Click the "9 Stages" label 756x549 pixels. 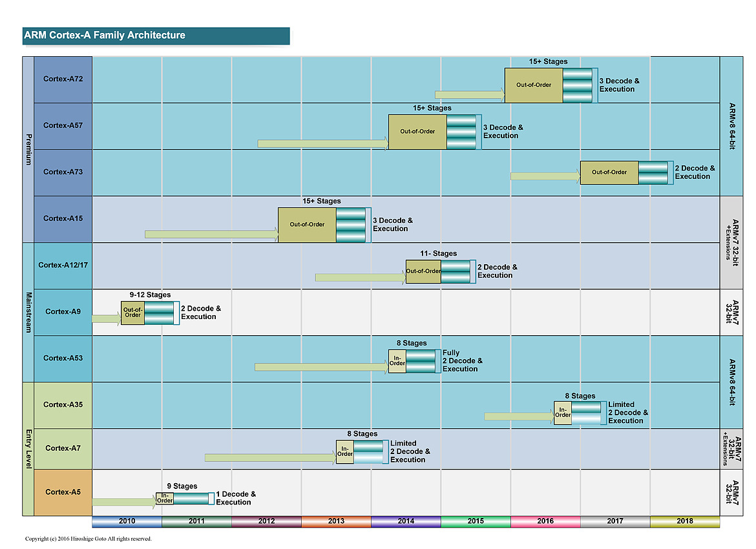click(182, 486)
